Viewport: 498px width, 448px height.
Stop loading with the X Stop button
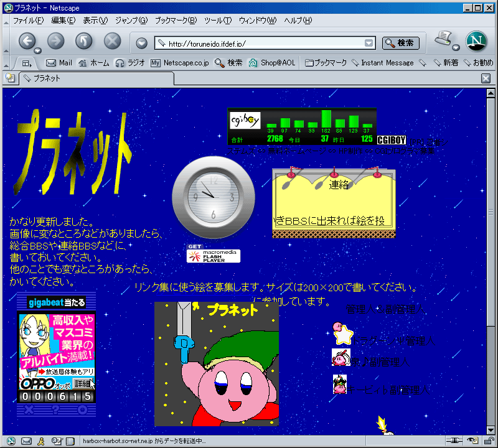click(113, 41)
